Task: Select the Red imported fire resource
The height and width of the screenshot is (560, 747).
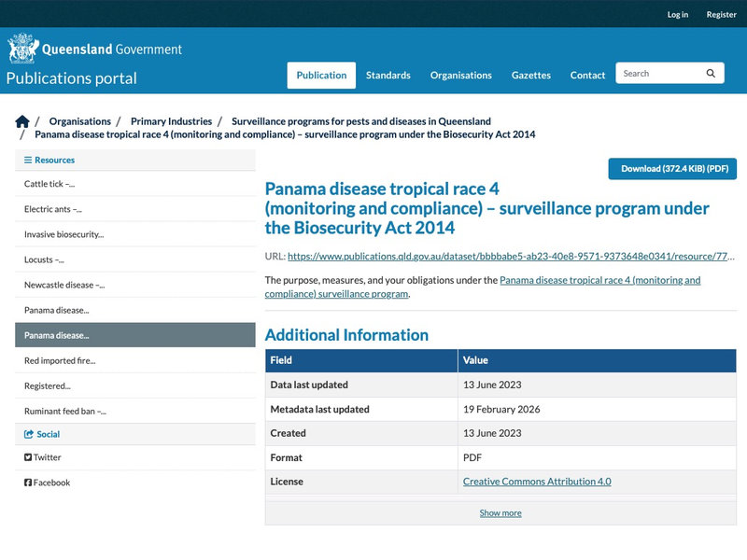Action: tap(135, 360)
